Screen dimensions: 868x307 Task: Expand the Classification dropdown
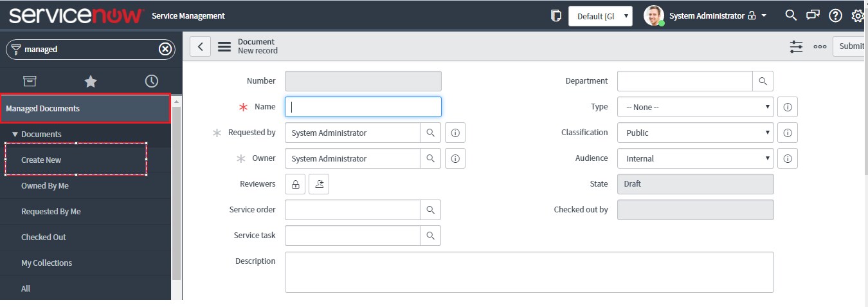point(694,133)
